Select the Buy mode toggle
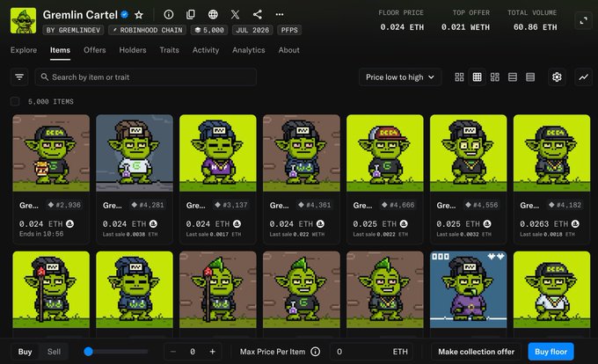This screenshot has width=598, height=364. pos(26,352)
